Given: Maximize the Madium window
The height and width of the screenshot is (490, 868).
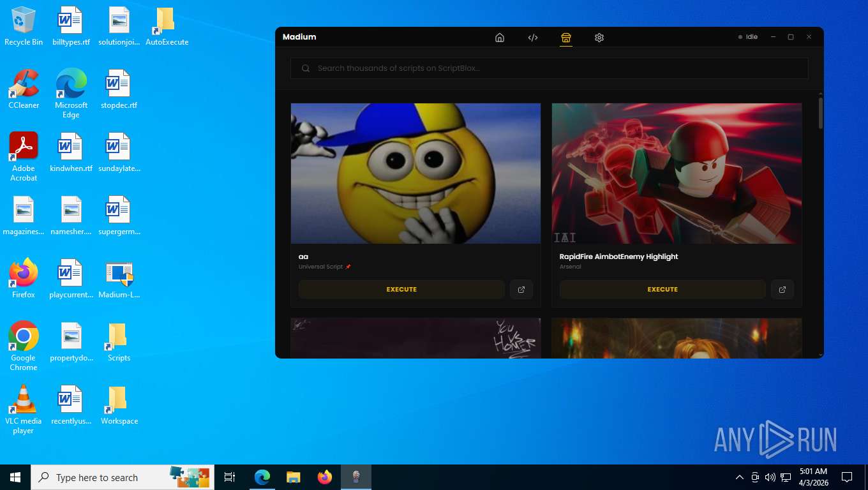Looking at the screenshot, I should (x=791, y=37).
